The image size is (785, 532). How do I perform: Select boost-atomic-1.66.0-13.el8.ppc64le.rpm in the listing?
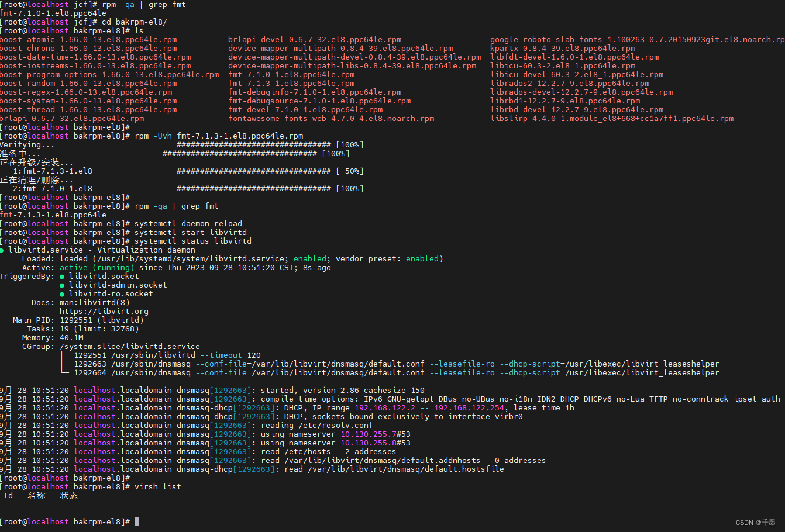click(x=88, y=40)
